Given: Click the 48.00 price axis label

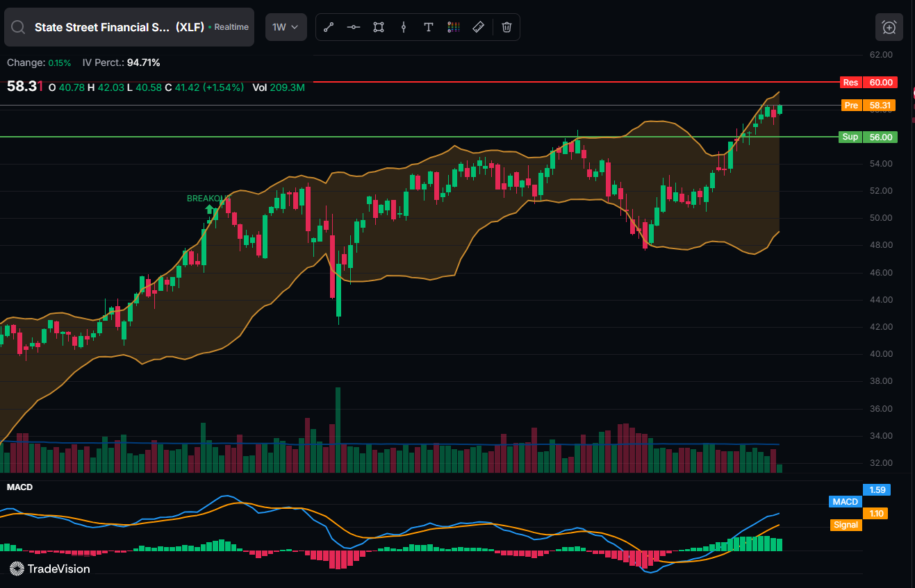Looking at the screenshot, I should pos(881,245).
